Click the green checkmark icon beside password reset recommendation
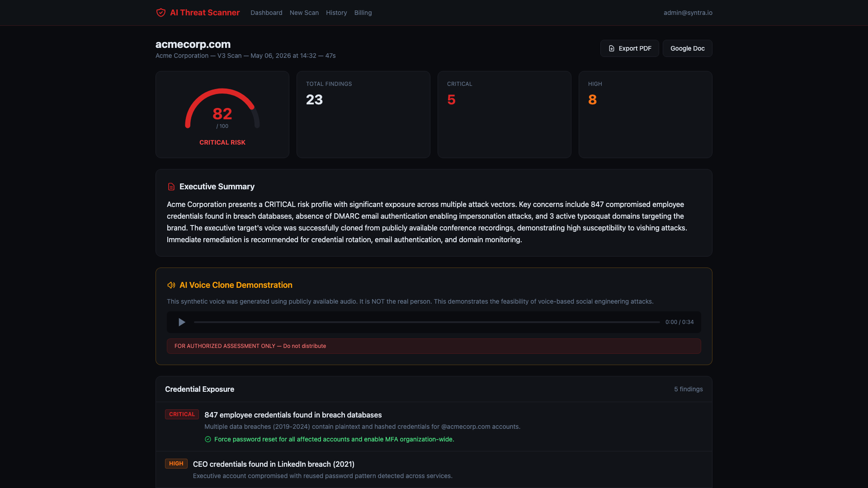The height and width of the screenshot is (488, 868). 208,439
